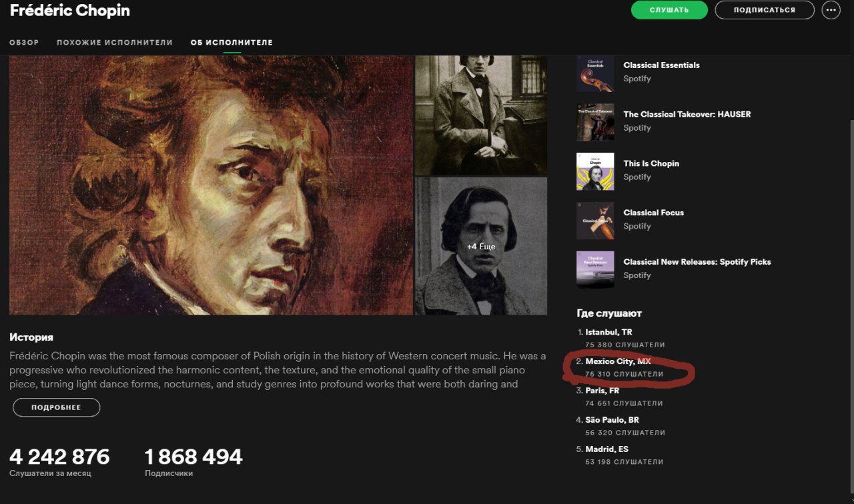Click Spotify under Classical Essentials
Viewport: 854px width, 504px height.
pyautogui.click(x=637, y=79)
